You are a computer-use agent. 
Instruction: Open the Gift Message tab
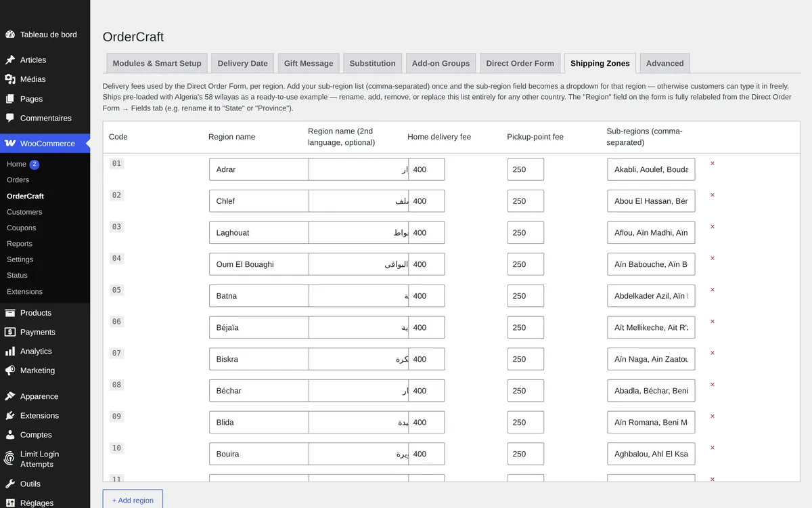click(x=309, y=63)
